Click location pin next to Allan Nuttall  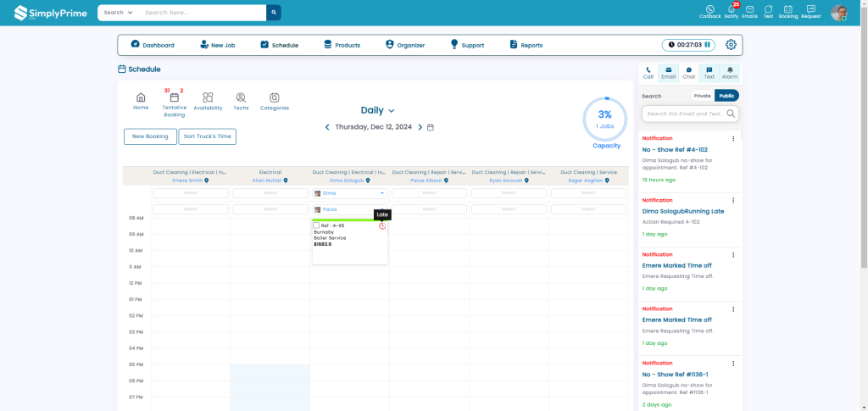(x=286, y=181)
